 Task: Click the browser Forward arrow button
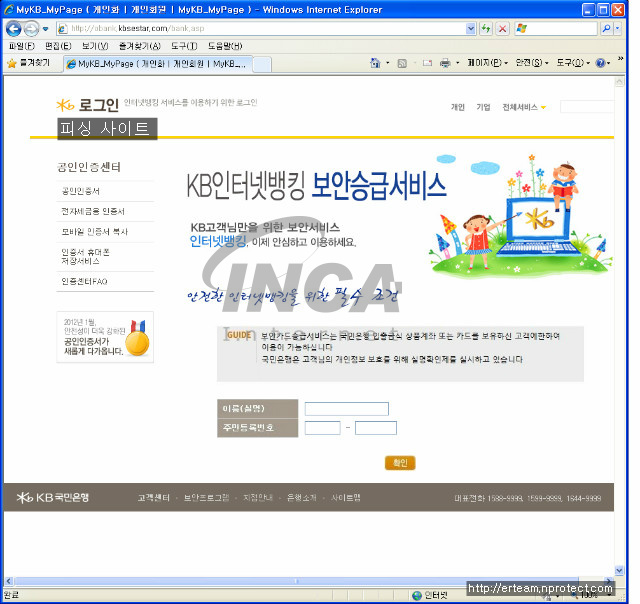tap(31, 29)
